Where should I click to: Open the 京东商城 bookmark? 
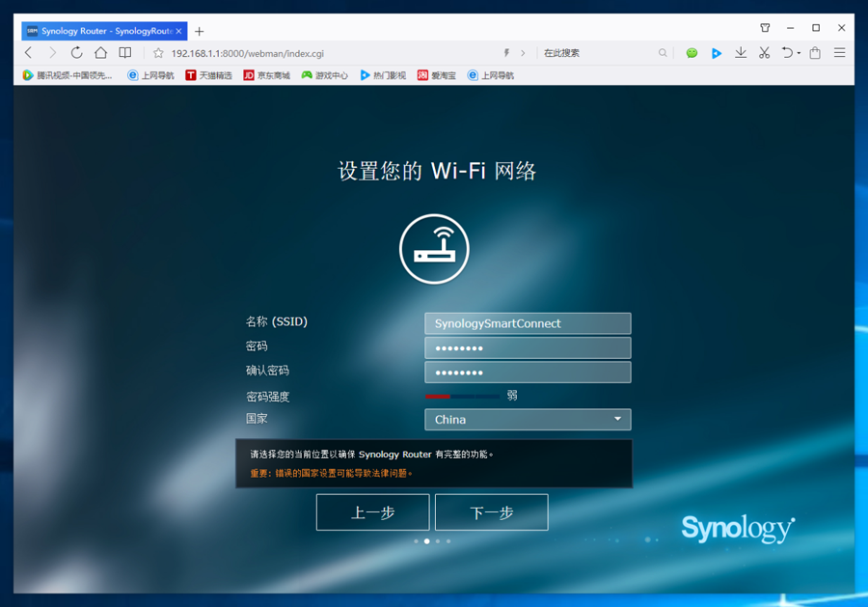pos(266,75)
